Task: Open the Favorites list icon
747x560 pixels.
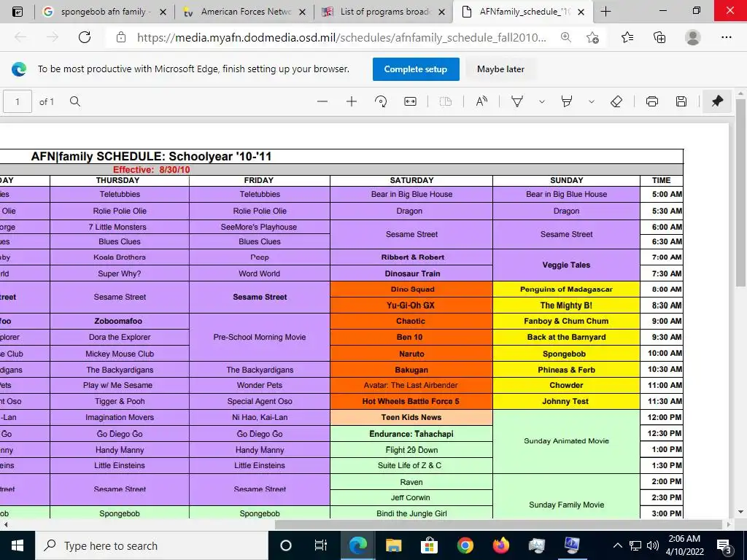Action: [x=627, y=37]
